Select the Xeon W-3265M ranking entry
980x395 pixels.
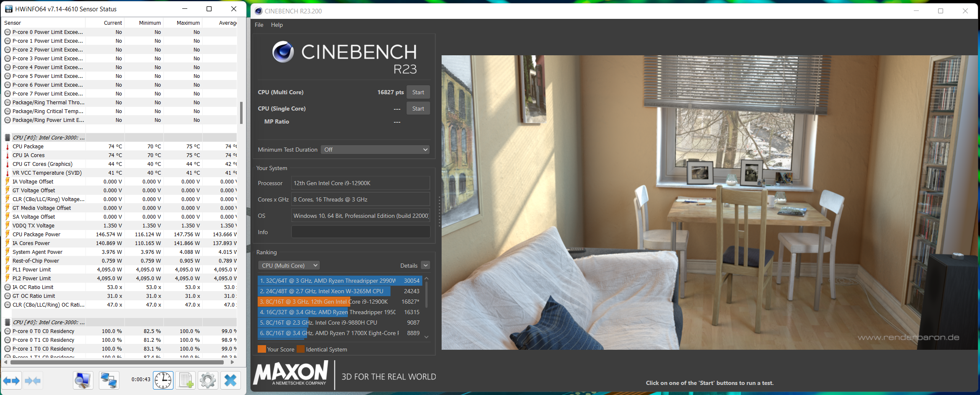[340, 291]
